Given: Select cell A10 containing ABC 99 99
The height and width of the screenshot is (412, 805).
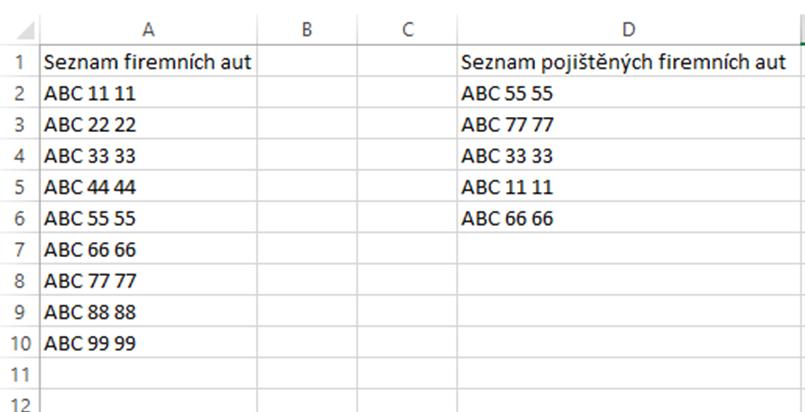Looking at the screenshot, I should coord(148,342).
